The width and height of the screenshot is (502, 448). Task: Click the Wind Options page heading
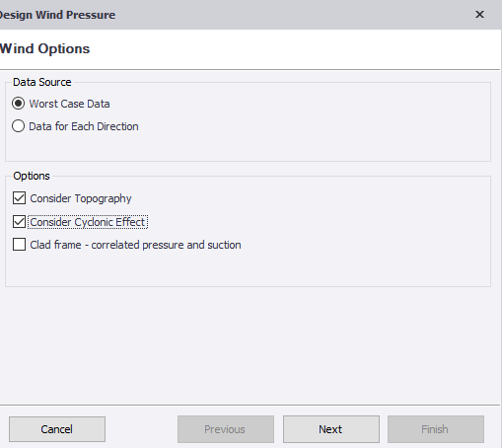tap(44, 48)
